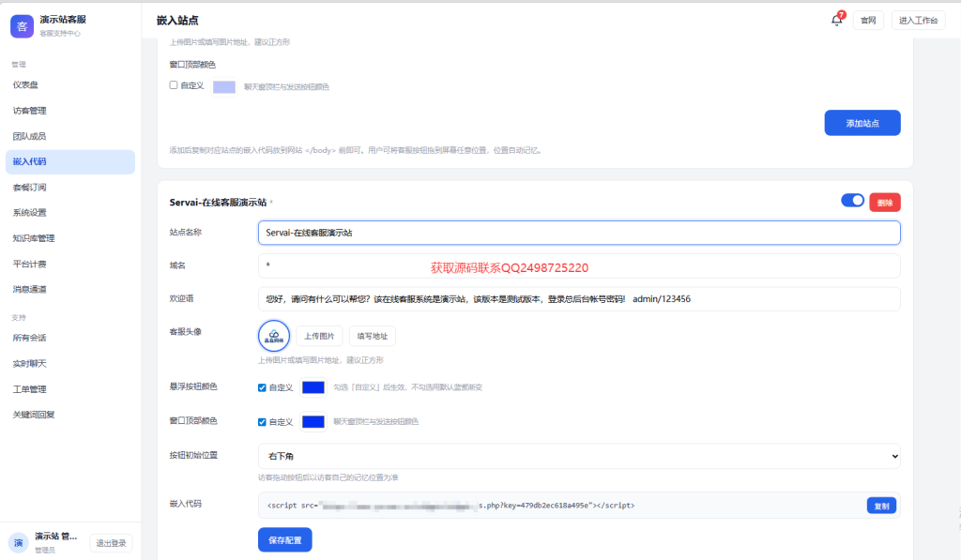Click 进入工作台 button
The width and height of the screenshot is (961, 560).
(x=918, y=21)
